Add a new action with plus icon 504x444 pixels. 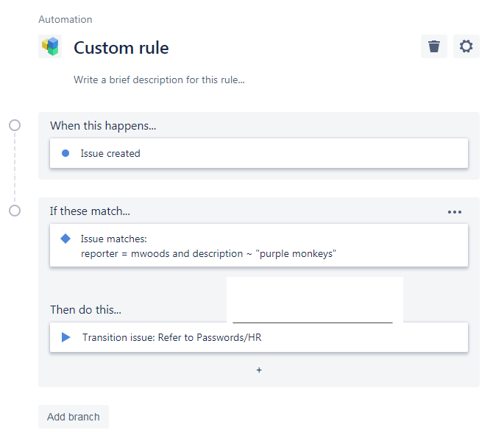click(259, 370)
